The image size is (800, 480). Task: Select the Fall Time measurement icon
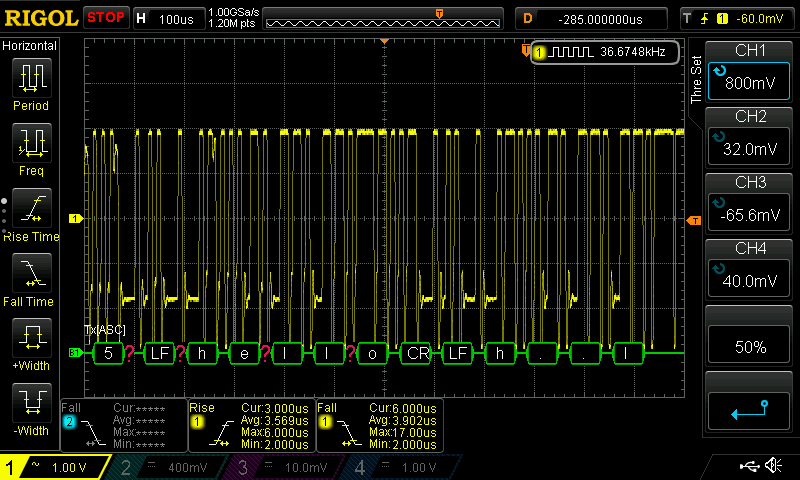click(x=32, y=273)
